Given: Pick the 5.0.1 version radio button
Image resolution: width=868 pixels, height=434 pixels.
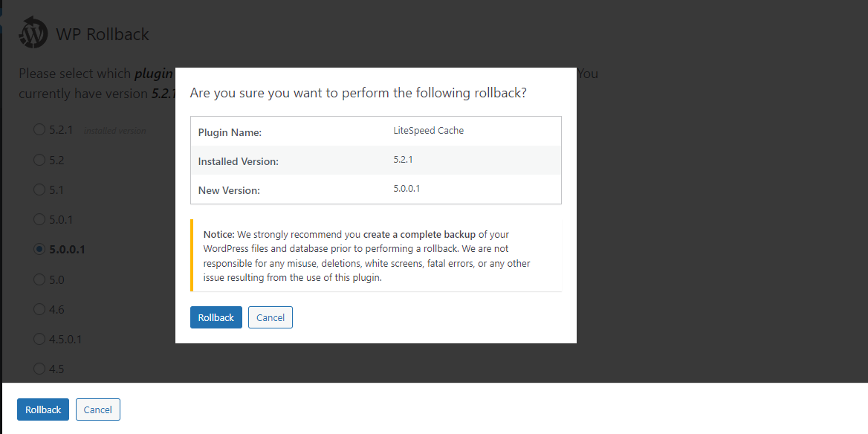Looking at the screenshot, I should (39, 220).
